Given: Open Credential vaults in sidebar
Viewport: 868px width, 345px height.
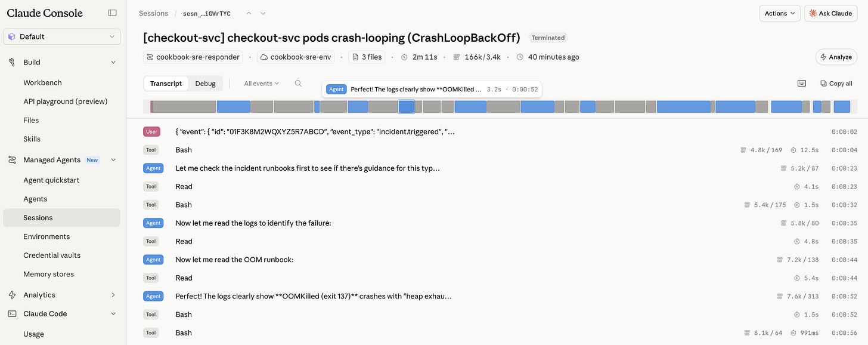Looking at the screenshot, I should tap(52, 255).
